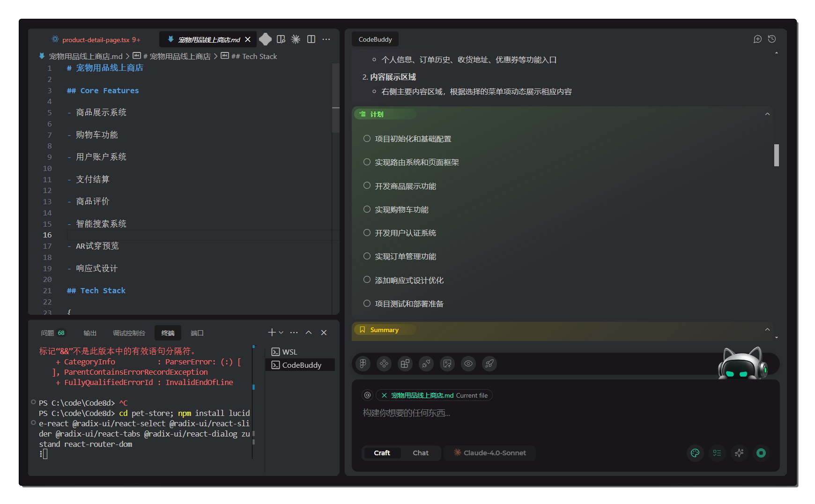The width and height of the screenshot is (815, 504).
Task: Click the gray diamond icon in editor toolbar
Action: (x=265, y=39)
